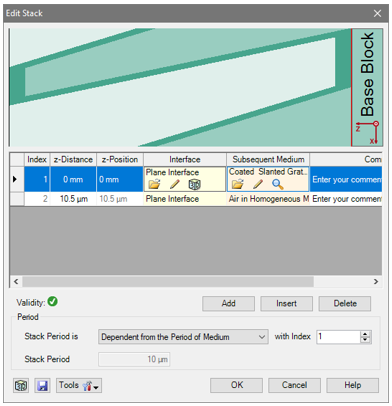The image size is (392, 406).
Task: Increase the with Index stepper value
Action: click(365, 334)
